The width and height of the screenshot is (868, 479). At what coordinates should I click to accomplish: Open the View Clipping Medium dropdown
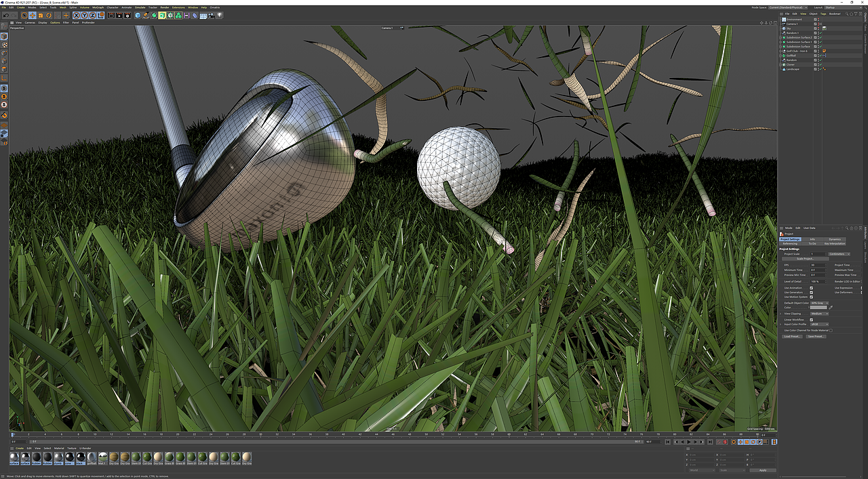(819, 314)
